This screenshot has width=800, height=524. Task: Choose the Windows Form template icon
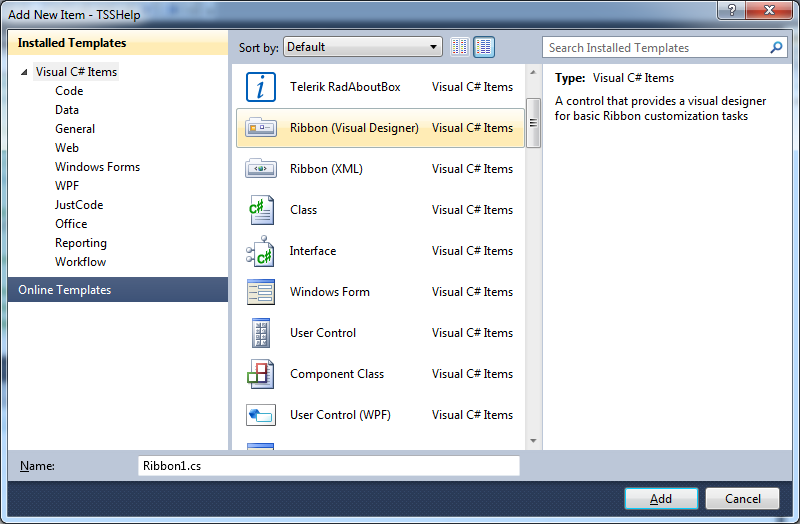coord(261,292)
